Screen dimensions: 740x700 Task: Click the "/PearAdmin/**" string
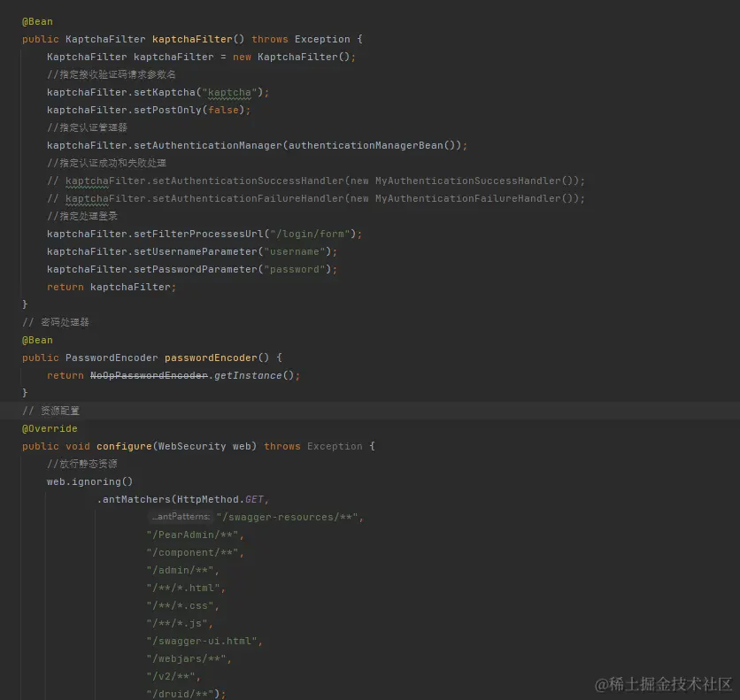192,535
